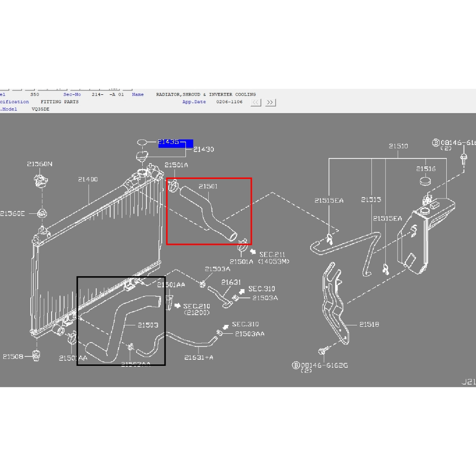Select part 21631+A hose label
The height and width of the screenshot is (476, 476).
point(198,357)
